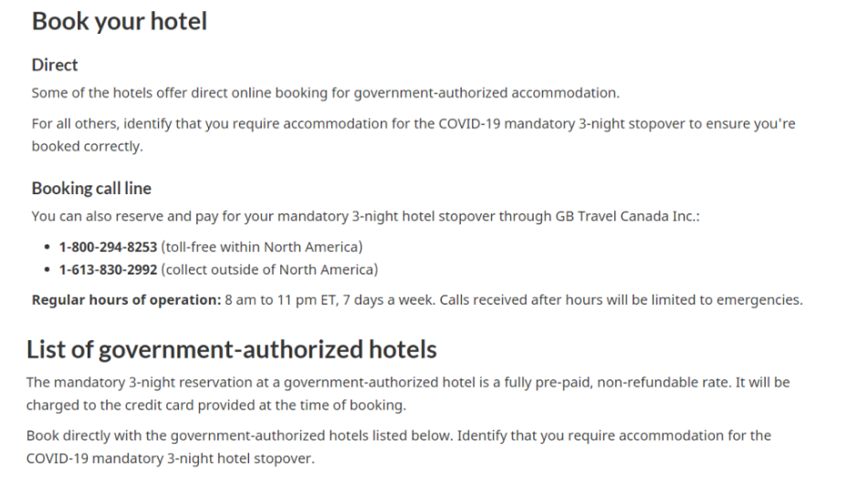The image size is (868, 487).
Task: Click the "Regular hours of operation:" bold label
Action: 126,300
